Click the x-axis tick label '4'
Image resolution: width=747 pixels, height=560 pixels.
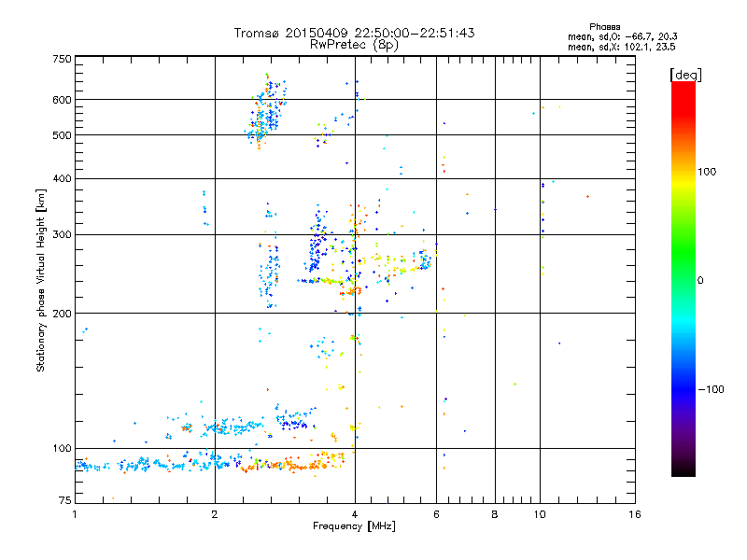click(355, 514)
